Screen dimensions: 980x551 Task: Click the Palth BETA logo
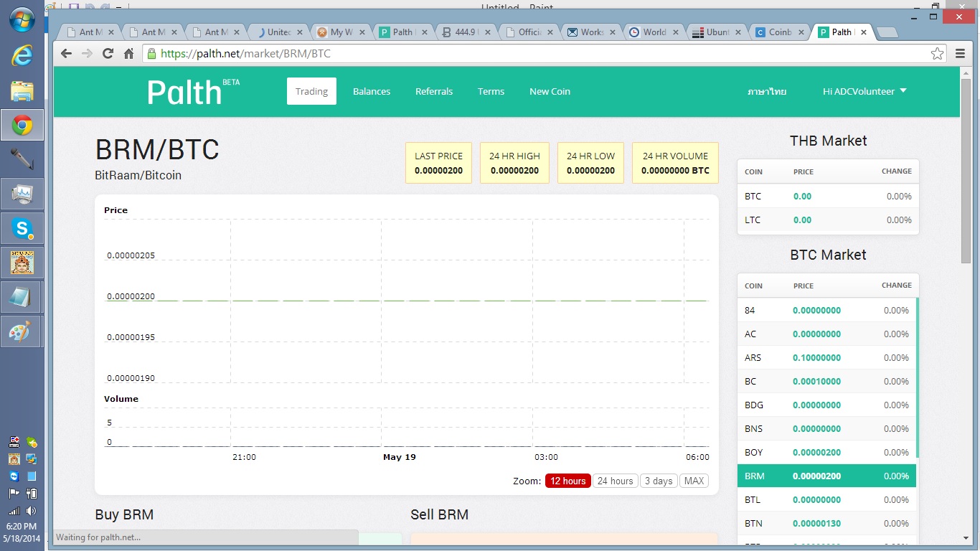coord(193,92)
